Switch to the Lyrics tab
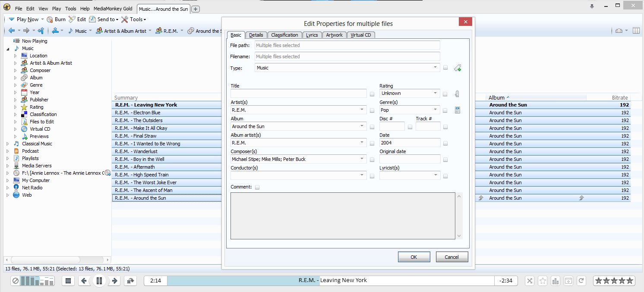The image size is (644, 292). click(312, 35)
